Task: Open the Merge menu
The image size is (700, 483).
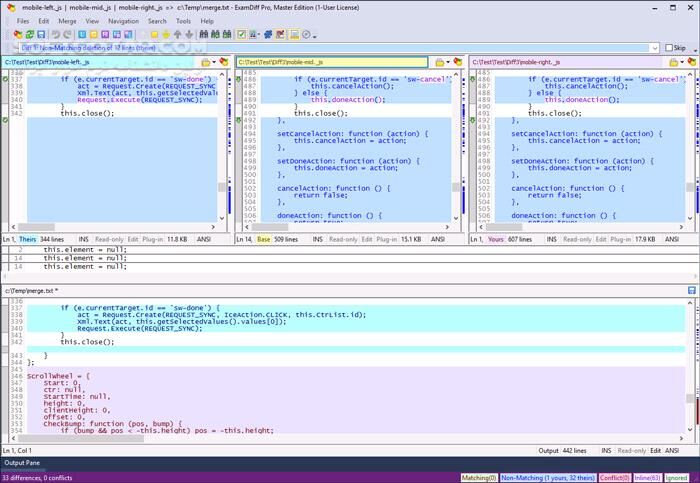Action: [66, 20]
